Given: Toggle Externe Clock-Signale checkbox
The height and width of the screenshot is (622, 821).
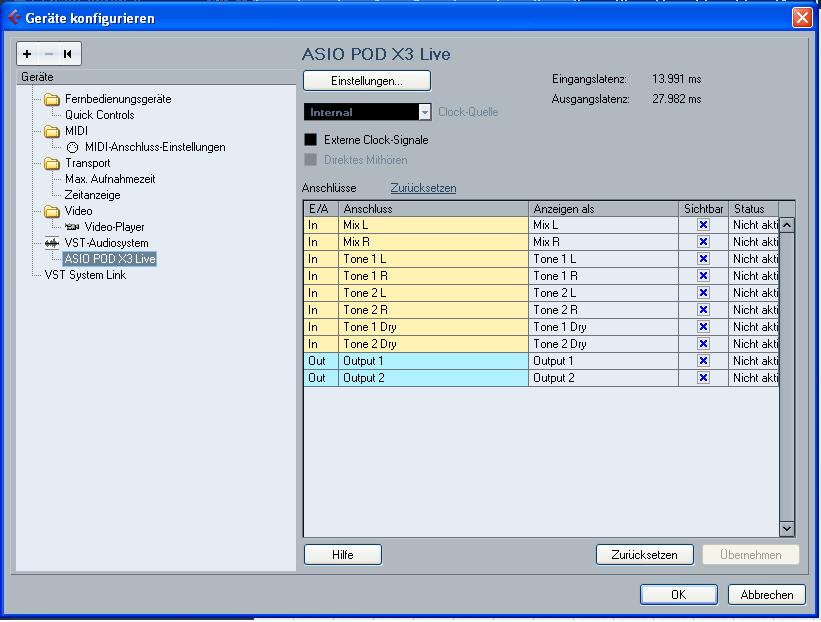Looking at the screenshot, I should coord(310,139).
